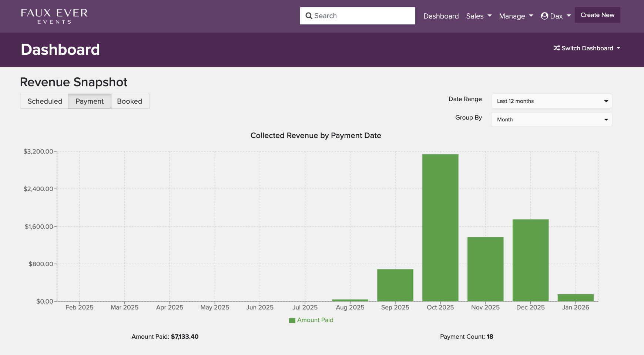
Task: Open the Group By dropdown
Action: (551, 119)
